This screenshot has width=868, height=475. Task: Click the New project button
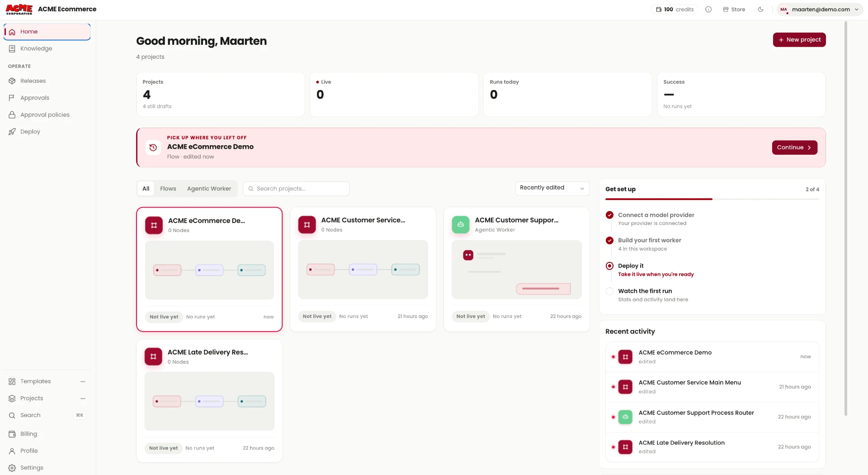click(x=799, y=40)
